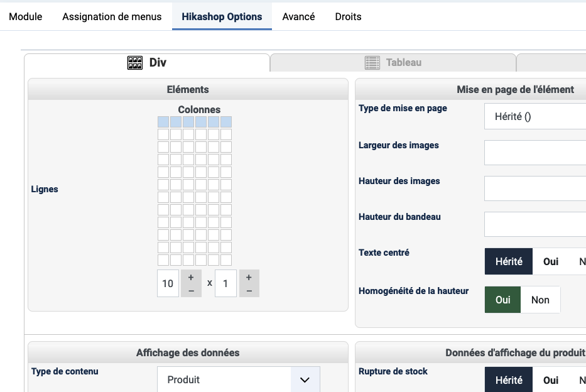The height and width of the screenshot is (392, 586).
Task: Switch to the Tableau list icon tab
Action: coord(372,63)
